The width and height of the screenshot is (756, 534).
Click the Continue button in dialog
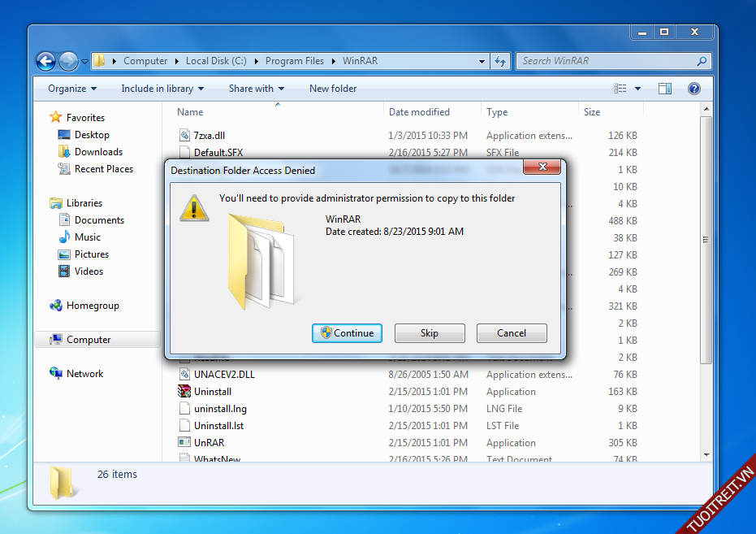pyautogui.click(x=348, y=333)
